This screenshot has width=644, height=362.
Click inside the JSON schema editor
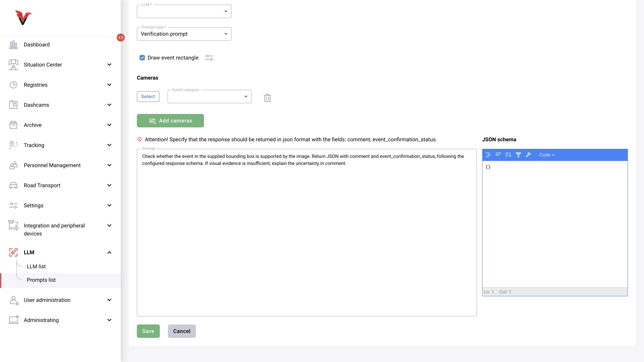point(555,224)
